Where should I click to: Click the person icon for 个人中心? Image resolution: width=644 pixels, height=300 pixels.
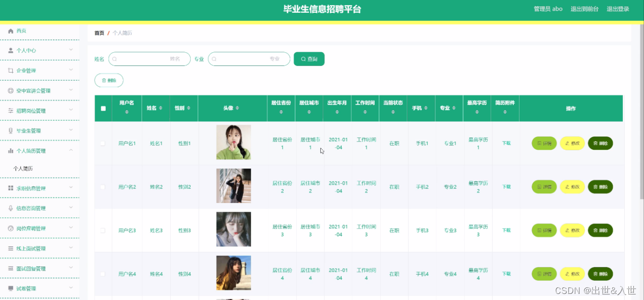11,50
